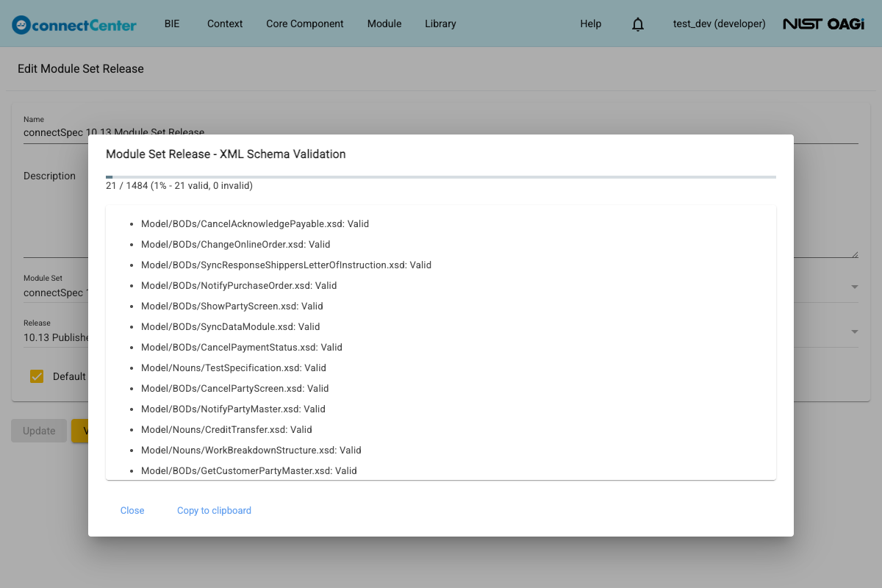Open the Context menu
Viewport: 882px width, 588px height.
click(x=225, y=24)
